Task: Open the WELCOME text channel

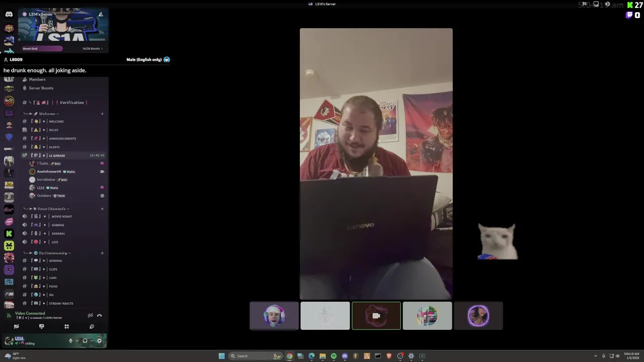Action: tap(63, 121)
